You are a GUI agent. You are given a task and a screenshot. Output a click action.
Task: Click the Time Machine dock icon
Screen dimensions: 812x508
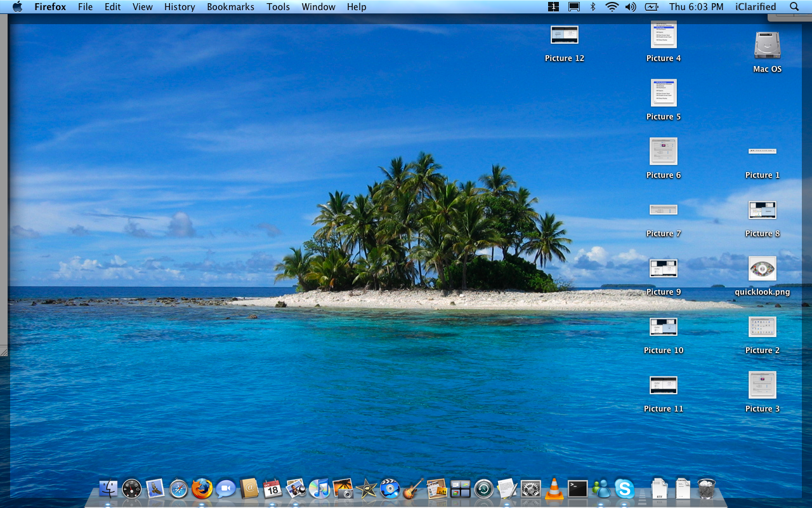(x=483, y=488)
